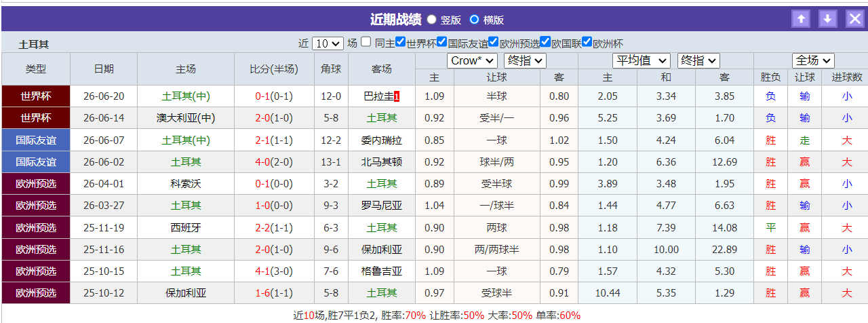Viewport: 868px width, 323px height.
Task: Click the 平 result in 西班牙 row
Action: [770, 227]
